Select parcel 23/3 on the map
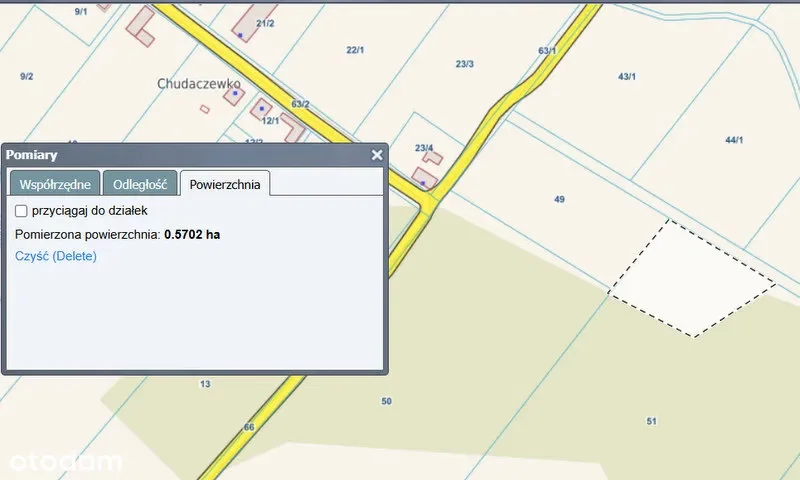Image resolution: width=800 pixels, height=480 pixels. point(464,64)
